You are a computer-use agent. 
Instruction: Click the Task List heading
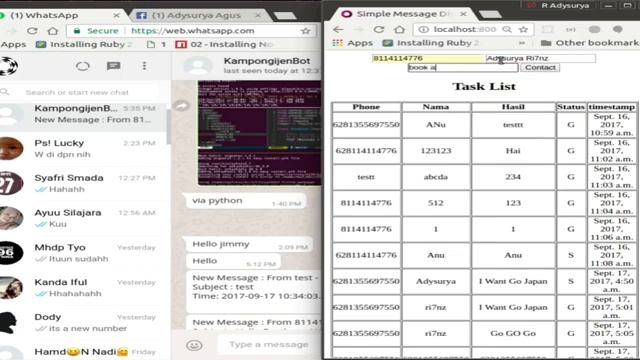[x=484, y=86]
